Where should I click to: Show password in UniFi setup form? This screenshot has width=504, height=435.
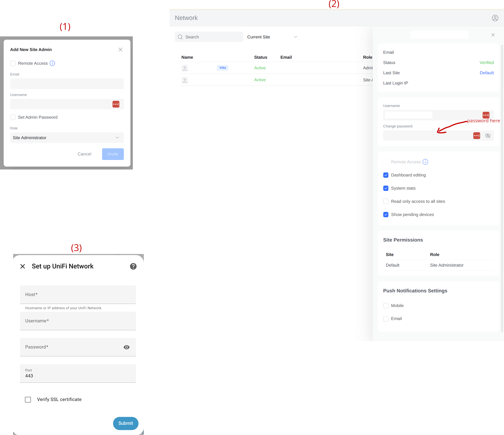(x=126, y=347)
